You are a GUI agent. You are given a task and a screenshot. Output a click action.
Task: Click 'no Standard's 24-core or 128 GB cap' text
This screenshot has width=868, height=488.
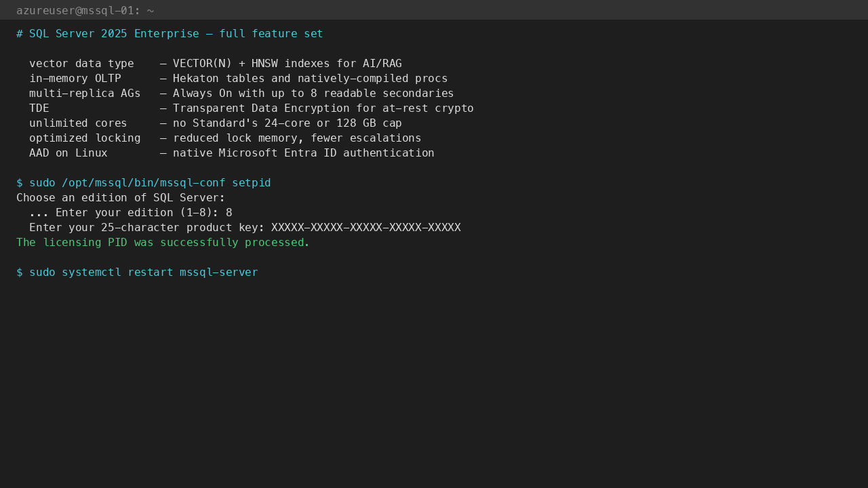click(x=288, y=123)
